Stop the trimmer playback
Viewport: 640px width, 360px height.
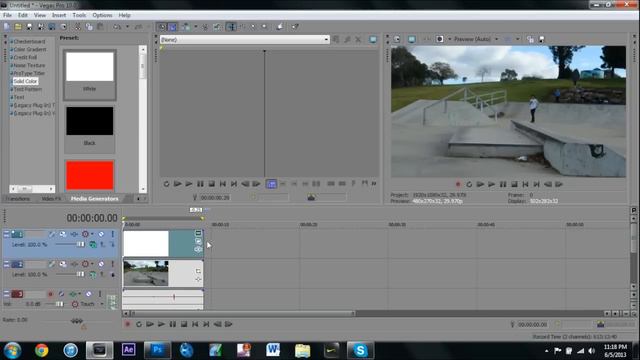211,184
